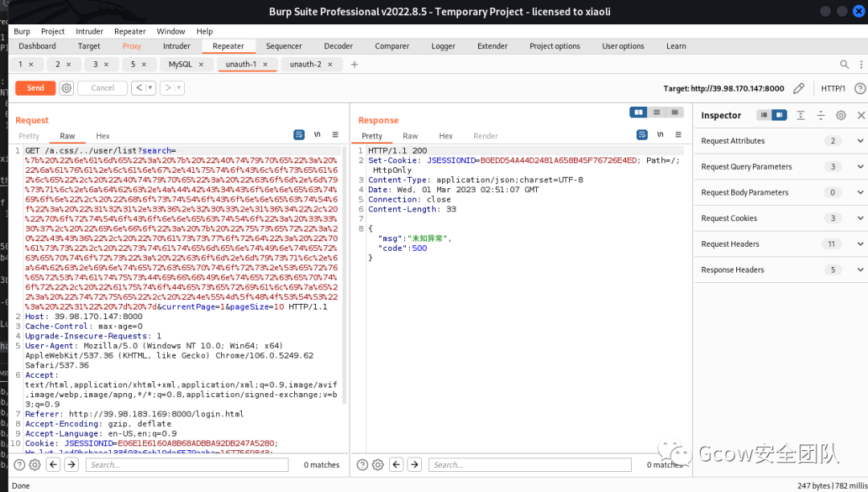Open the response pane hamburger menu
Screen dimensions: 868x492
(x=678, y=134)
